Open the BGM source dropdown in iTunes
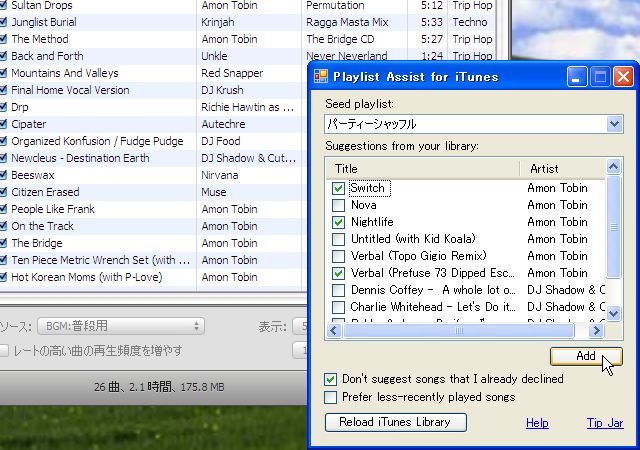The width and height of the screenshot is (640, 450). click(121, 326)
